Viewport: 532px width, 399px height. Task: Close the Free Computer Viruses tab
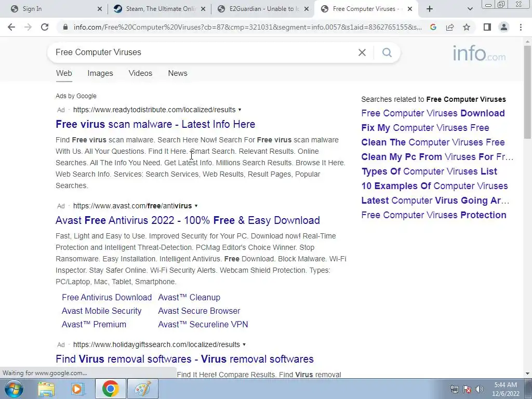point(410,9)
